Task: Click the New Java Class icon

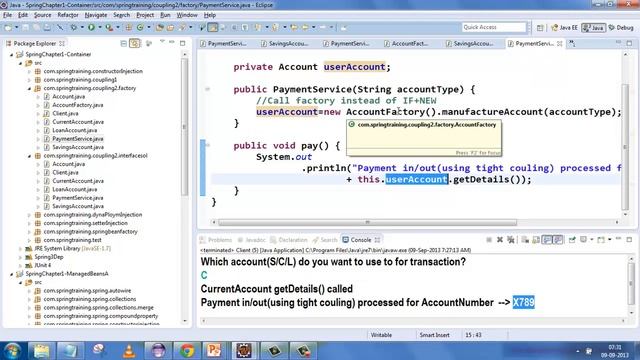Action: tap(140, 27)
